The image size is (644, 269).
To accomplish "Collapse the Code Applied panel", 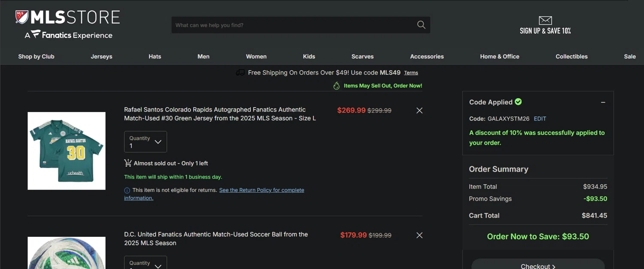I will 603,102.
